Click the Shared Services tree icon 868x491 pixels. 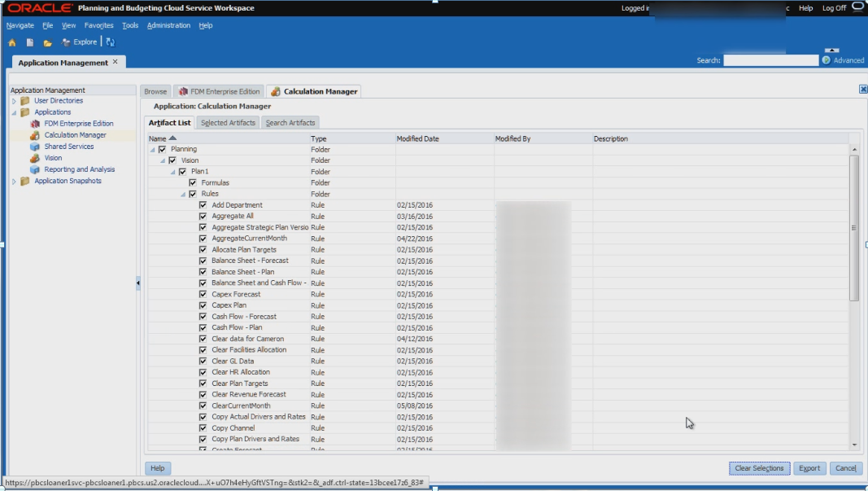[35, 147]
